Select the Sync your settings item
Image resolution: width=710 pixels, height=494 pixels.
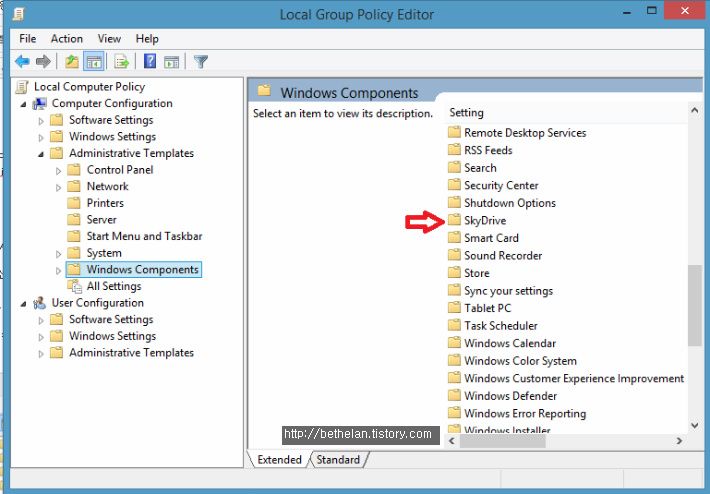[x=509, y=291]
